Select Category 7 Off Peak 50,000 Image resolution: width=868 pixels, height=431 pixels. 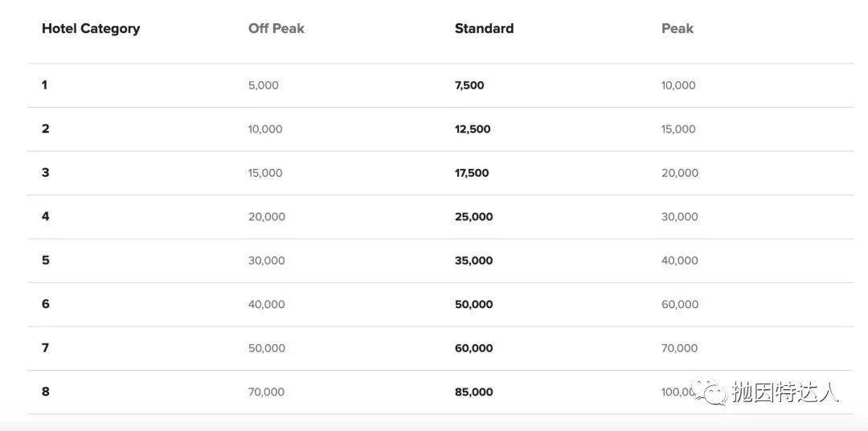pyautogui.click(x=267, y=348)
